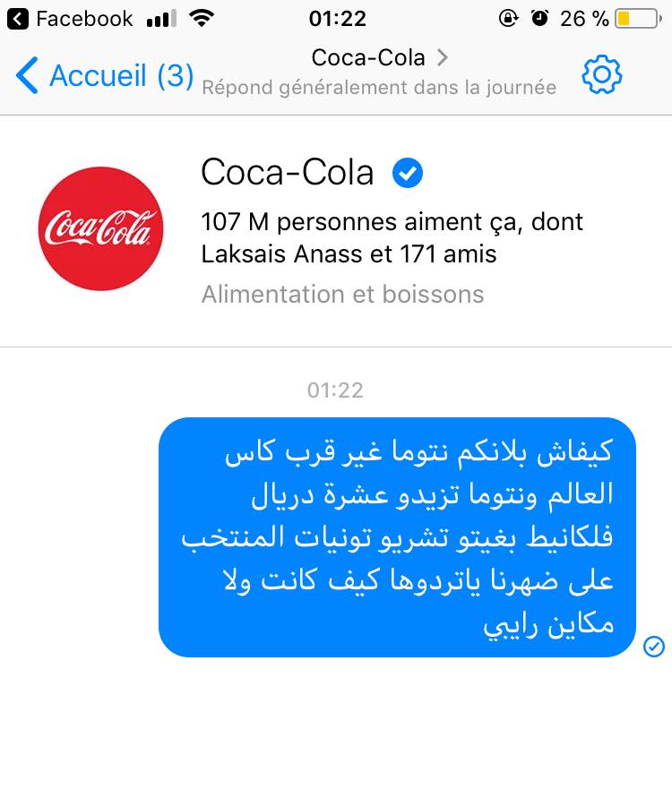
Task: Tap the battery indicator icon
Action: click(638, 19)
